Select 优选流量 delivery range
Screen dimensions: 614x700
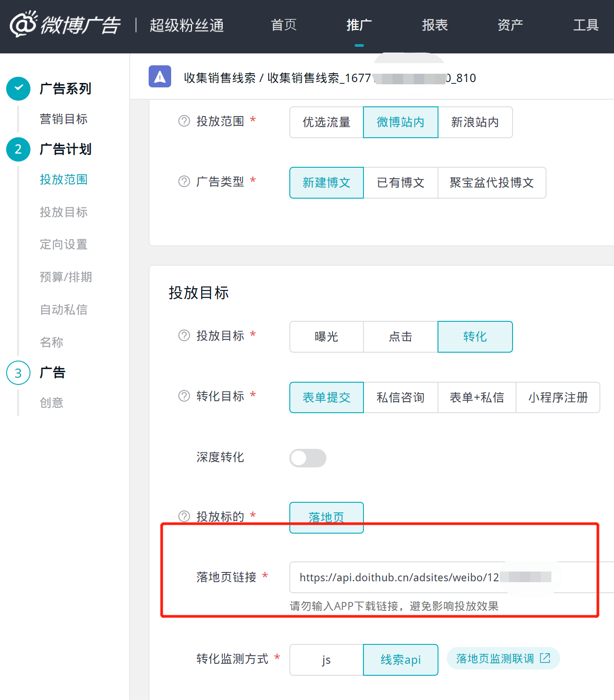pos(326,122)
